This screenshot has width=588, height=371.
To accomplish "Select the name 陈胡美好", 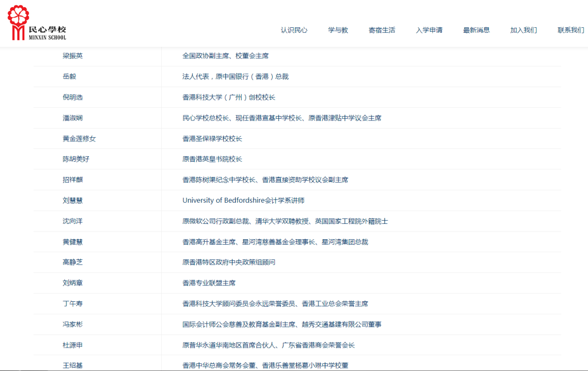I will pos(76,159).
